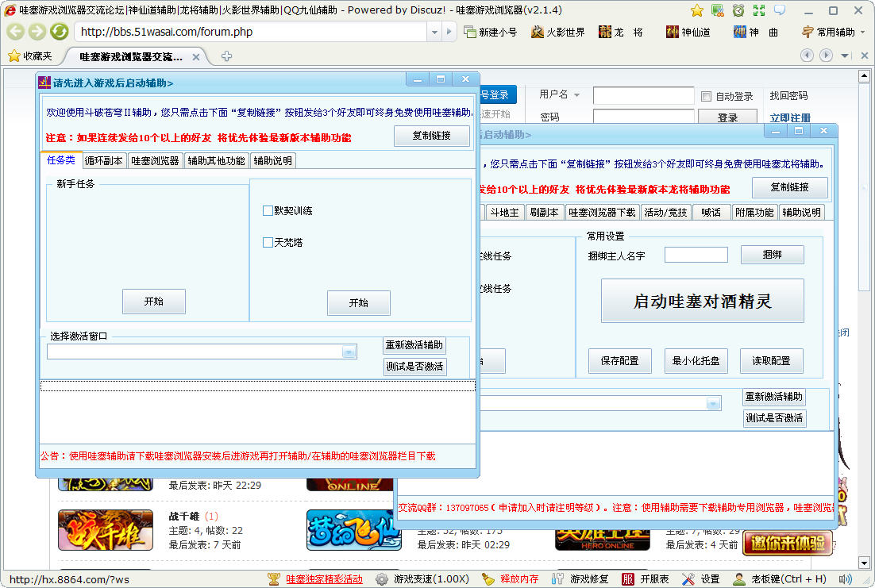Click the 捆绑主人名字 input field

pos(696,255)
